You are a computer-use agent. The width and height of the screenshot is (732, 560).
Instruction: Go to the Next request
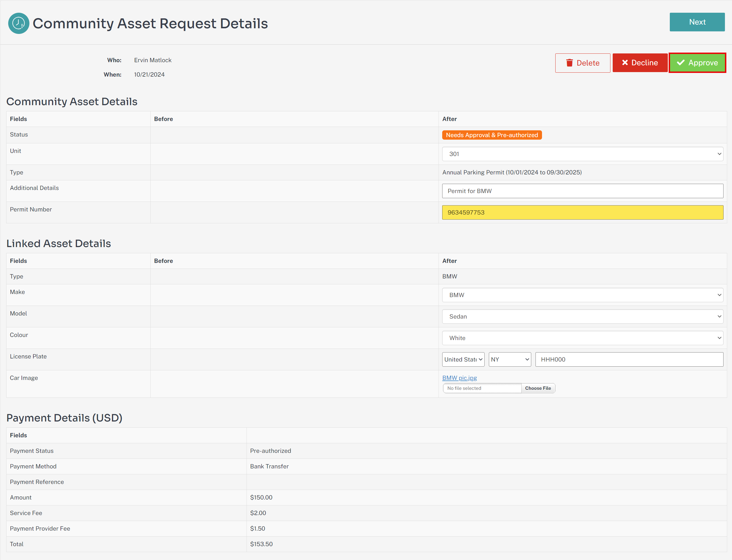697,22
